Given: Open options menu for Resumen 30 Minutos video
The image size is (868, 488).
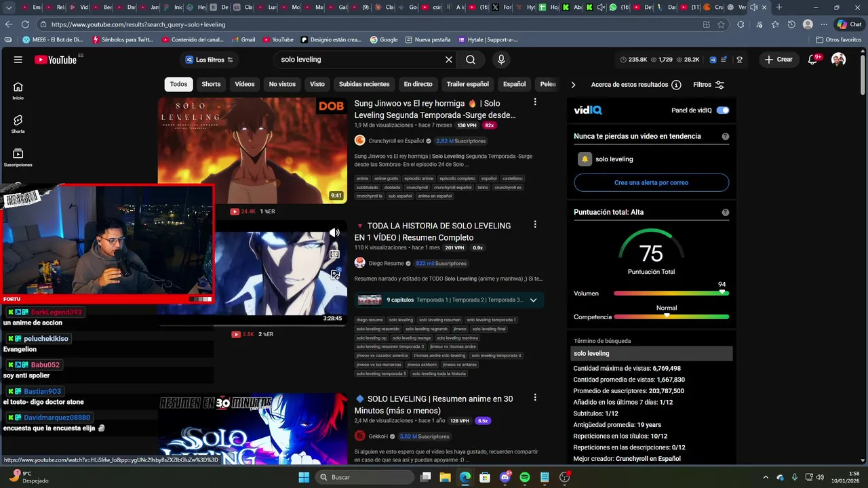Looking at the screenshot, I should (x=535, y=398).
